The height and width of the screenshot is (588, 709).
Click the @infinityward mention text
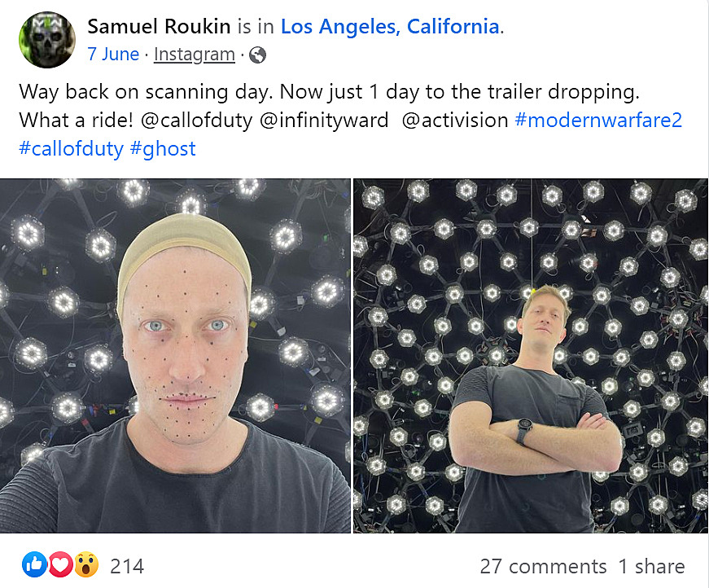point(324,121)
